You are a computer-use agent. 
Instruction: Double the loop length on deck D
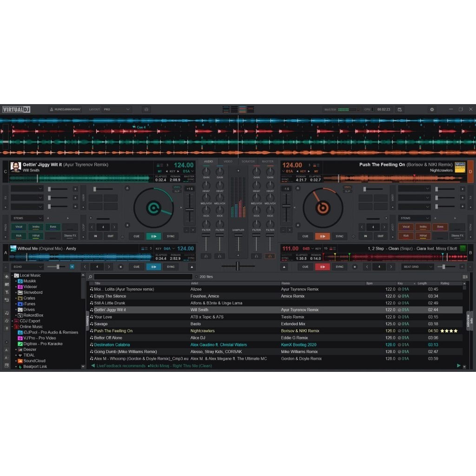click(384, 227)
